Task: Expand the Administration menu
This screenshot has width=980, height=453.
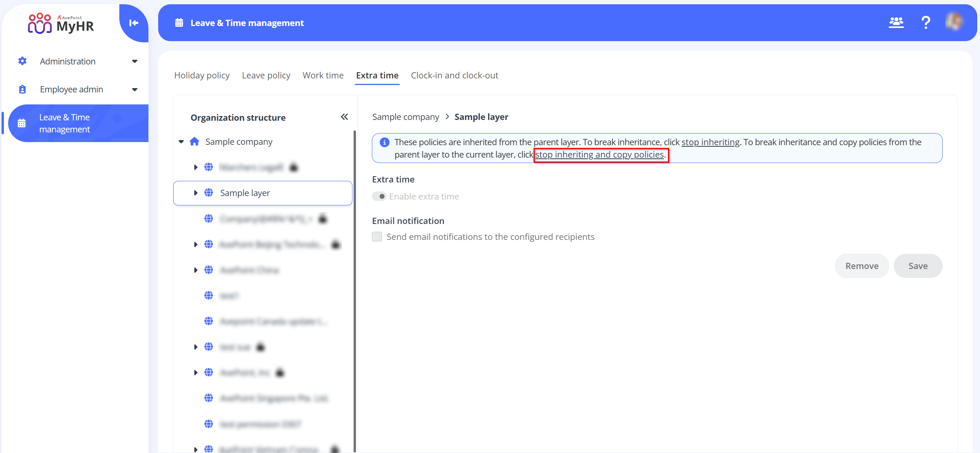Action: [x=134, y=61]
